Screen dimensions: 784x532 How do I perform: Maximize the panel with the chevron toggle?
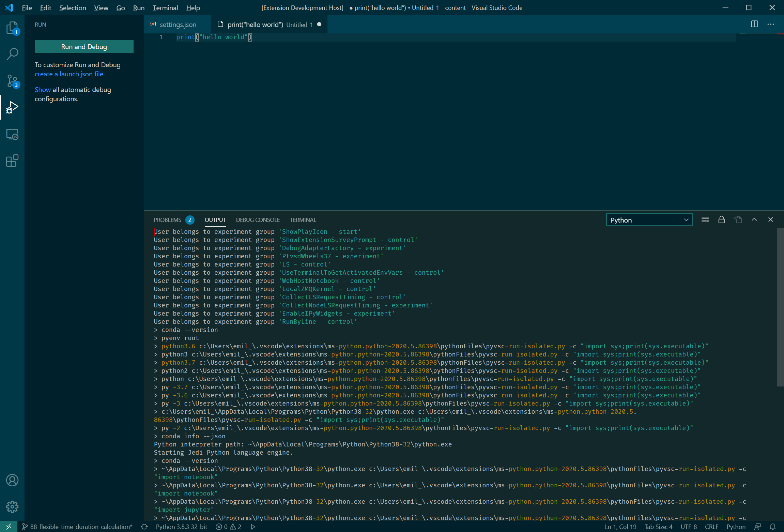coord(754,219)
